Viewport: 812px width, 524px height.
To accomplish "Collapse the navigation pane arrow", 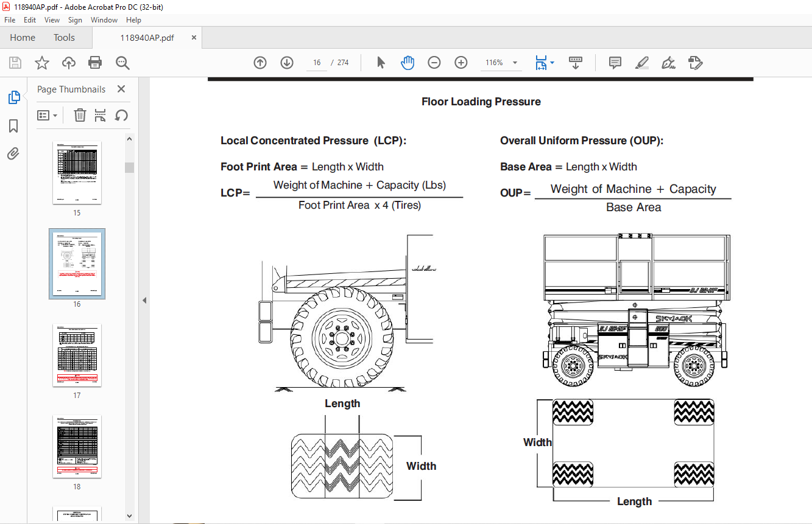I will coord(144,300).
